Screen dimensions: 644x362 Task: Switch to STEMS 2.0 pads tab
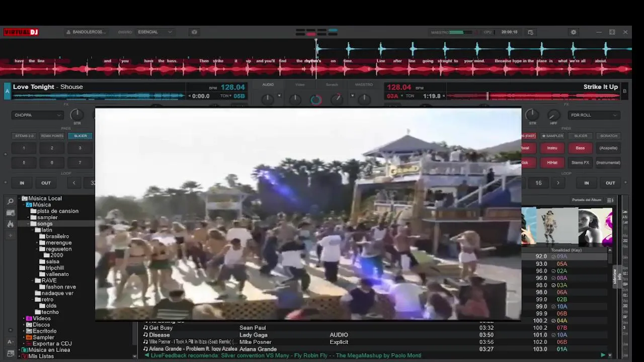coord(24,136)
